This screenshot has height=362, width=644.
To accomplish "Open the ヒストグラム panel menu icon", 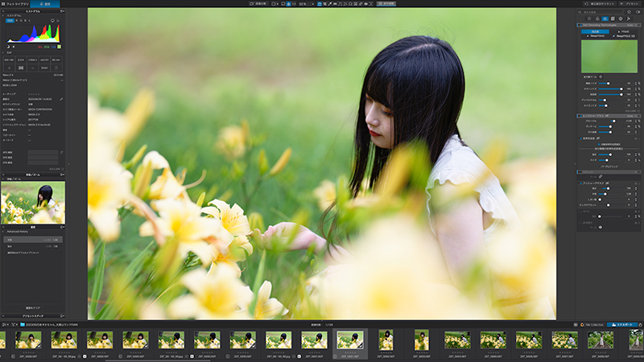I will click(x=62, y=11).
